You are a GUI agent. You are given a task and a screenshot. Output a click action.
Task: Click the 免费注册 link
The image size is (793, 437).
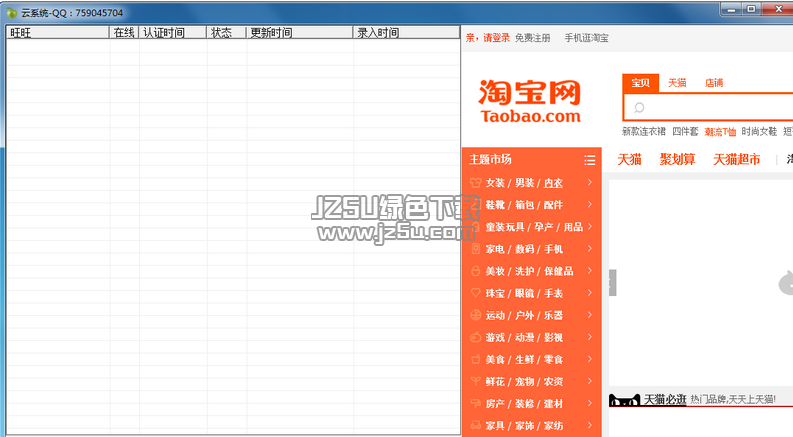coord(533,38)
